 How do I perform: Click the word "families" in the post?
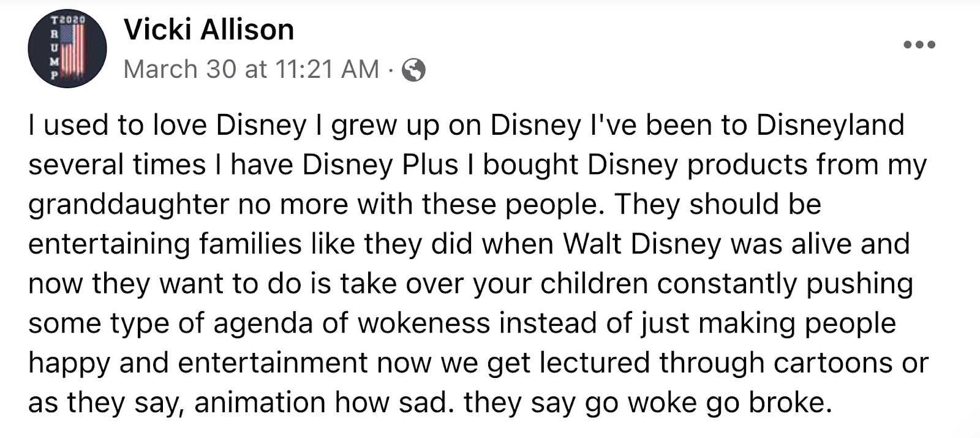(x=251, y=244)
